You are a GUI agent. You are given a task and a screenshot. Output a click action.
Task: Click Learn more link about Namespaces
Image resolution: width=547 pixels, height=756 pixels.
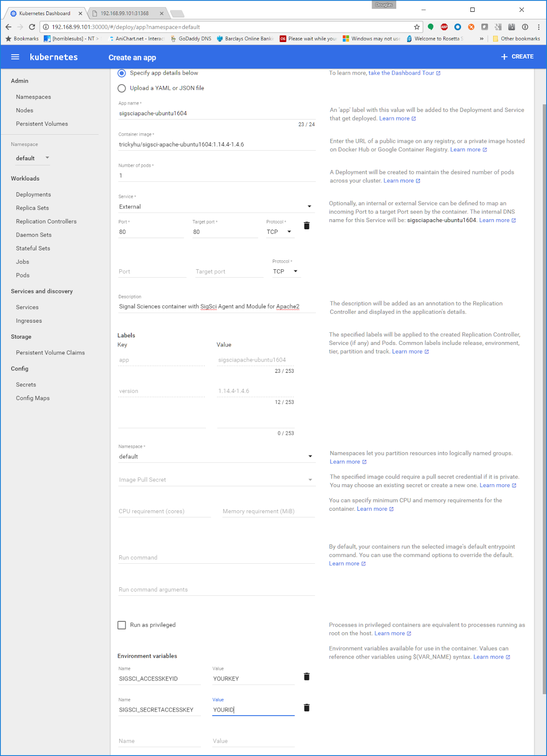pyautogui.click(x=348, y=462)
